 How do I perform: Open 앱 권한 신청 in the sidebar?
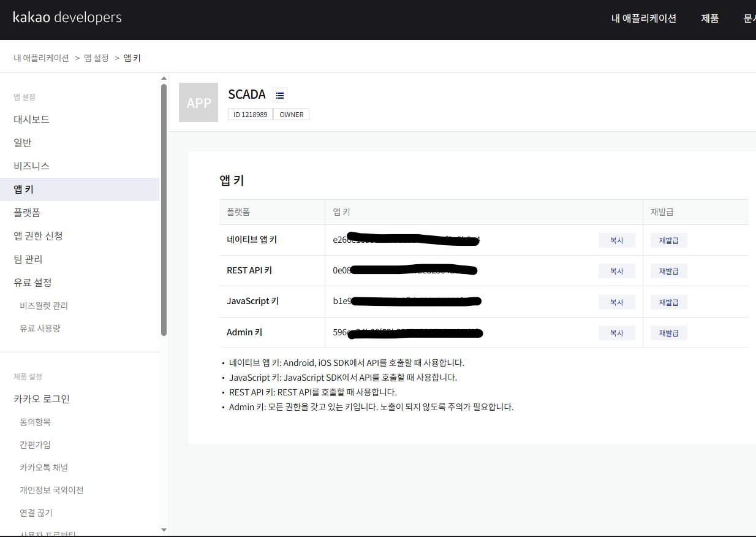coord(80,236)
